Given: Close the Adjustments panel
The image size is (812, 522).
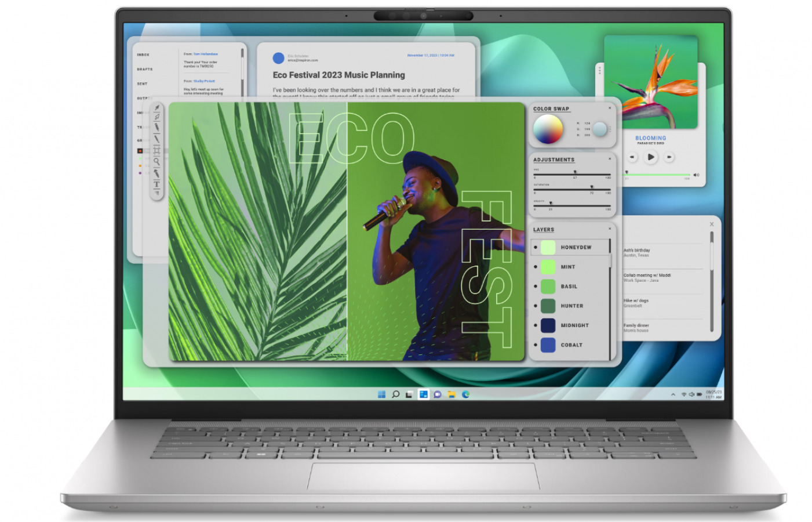Looking at the screenshot, I should pos(610,158).
